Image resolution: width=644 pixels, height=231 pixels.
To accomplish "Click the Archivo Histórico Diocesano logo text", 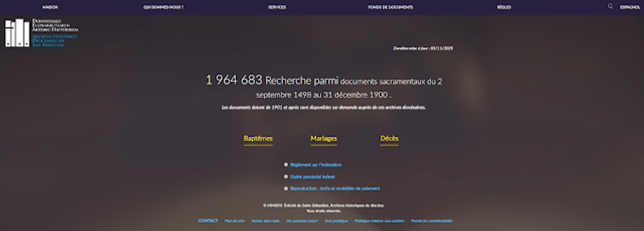I will coord(55,41).
